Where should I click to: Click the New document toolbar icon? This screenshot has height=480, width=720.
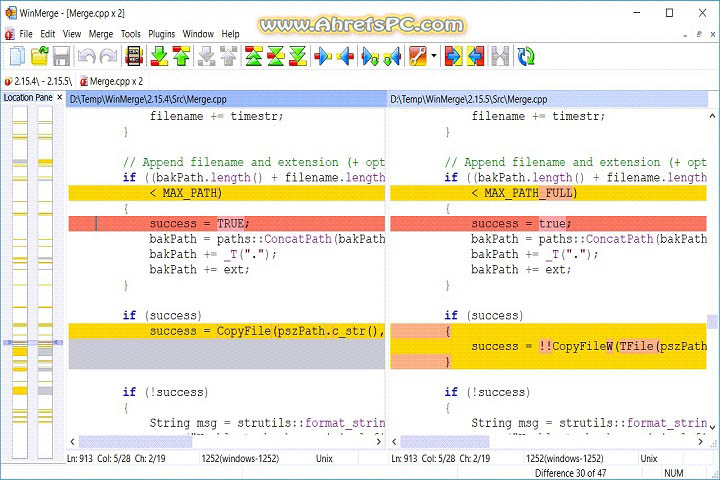[x=17, y=56]
